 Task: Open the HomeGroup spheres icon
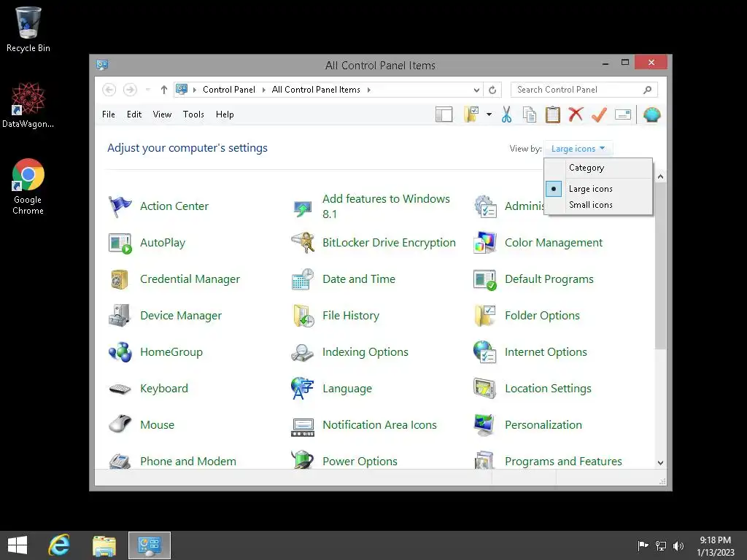[x=120, y=352]
